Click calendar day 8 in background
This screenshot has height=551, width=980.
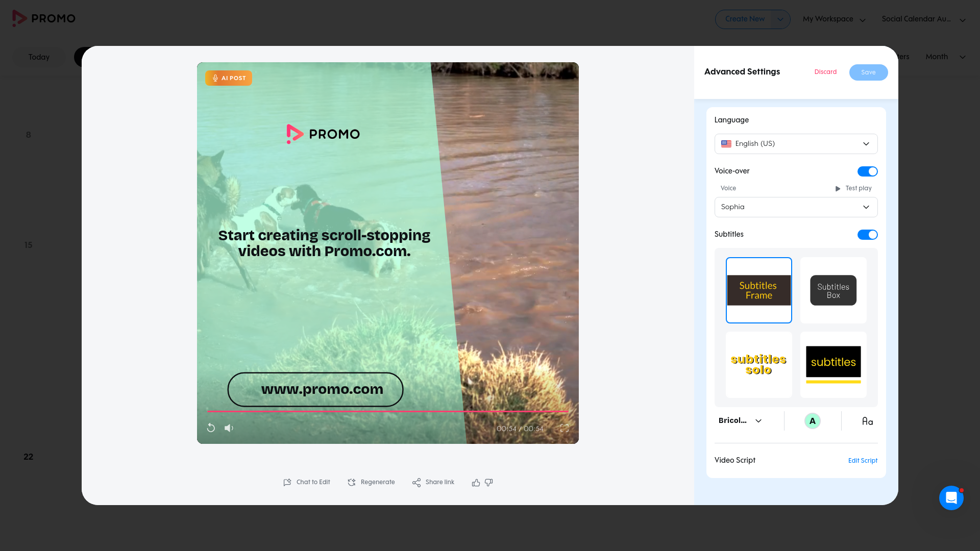click(29, 135)
